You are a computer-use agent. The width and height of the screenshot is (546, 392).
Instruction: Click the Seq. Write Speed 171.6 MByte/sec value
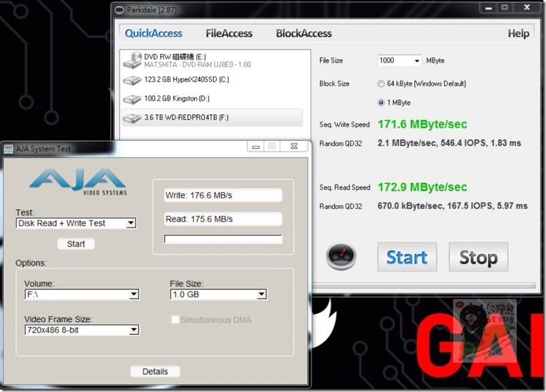pos(422,124)
